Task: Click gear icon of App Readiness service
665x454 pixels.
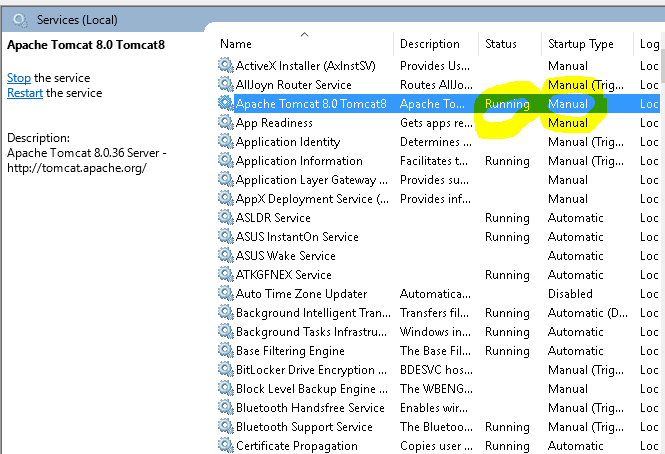Action: click(x=226, y=123)
